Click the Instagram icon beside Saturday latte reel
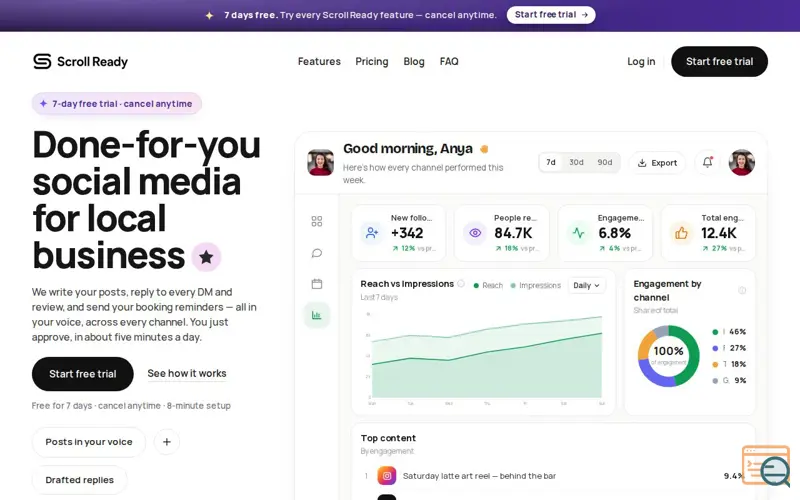The width and height of the screenshot is (800, 500). (x=387, y=476)
